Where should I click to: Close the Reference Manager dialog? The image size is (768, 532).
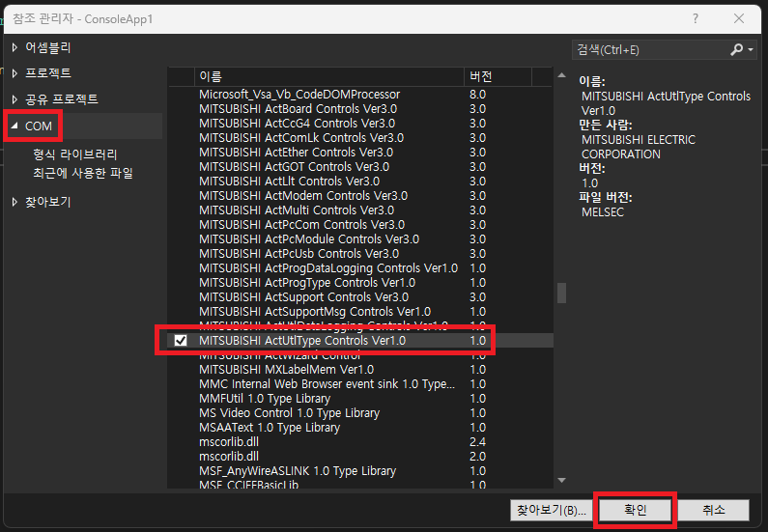click(739, 18)
